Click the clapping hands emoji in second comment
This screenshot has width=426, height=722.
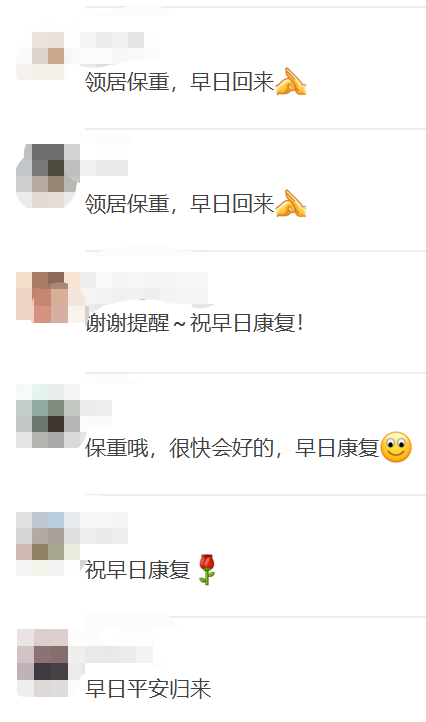click(291, 204)
